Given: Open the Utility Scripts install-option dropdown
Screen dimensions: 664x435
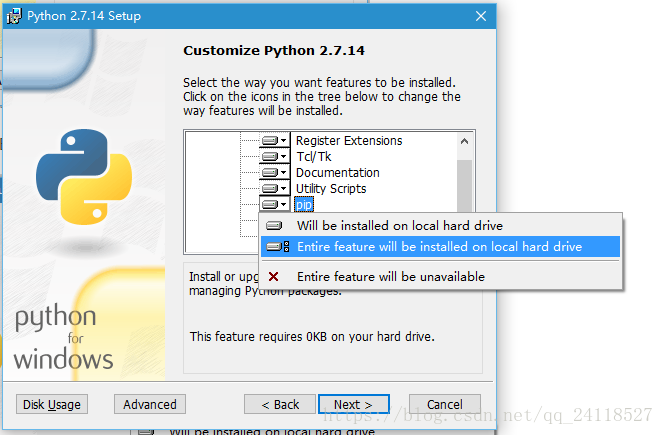Looking at the screenshot, I should (x=274, y=188).
